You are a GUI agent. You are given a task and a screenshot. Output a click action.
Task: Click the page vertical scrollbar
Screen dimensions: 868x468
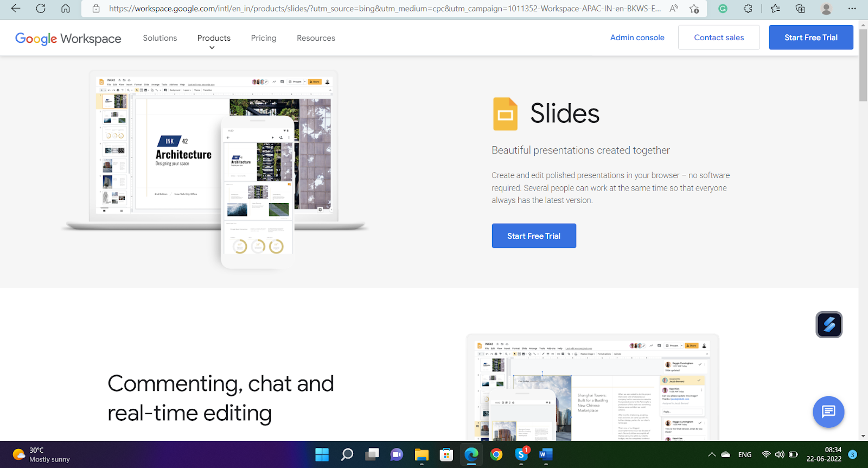point(863,65)
